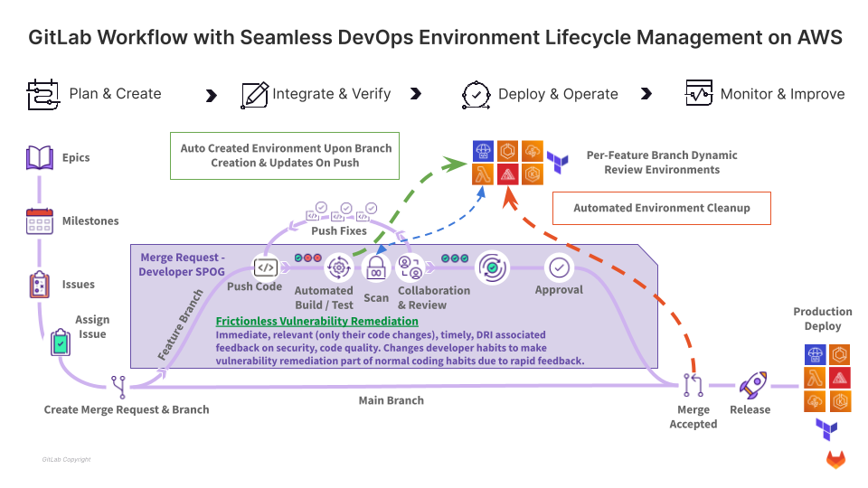Click the chevron after Plan & Create

click(x=212, y=95)
